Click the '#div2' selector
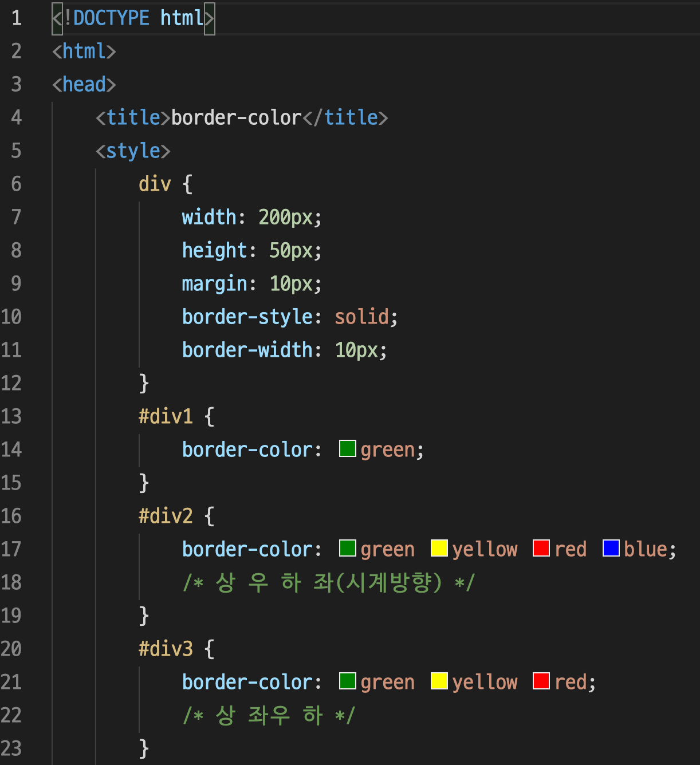 pyautogui.click(x=166, y=516)
